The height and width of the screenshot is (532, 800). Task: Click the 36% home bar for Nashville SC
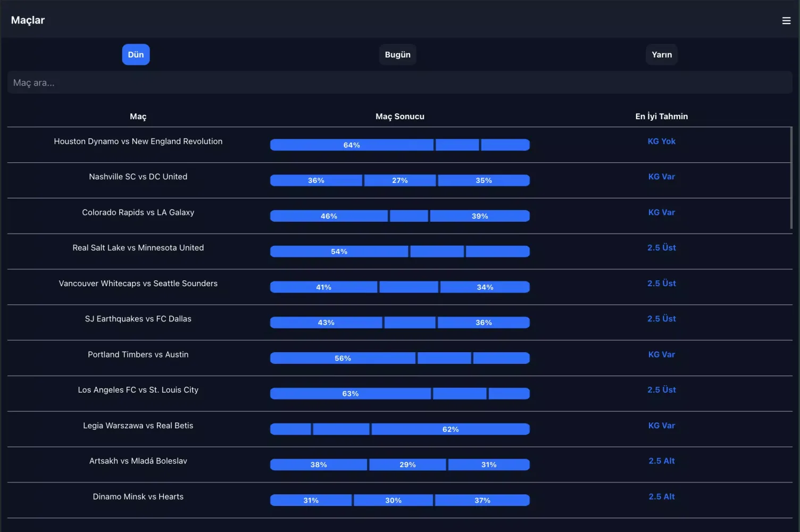316,180
